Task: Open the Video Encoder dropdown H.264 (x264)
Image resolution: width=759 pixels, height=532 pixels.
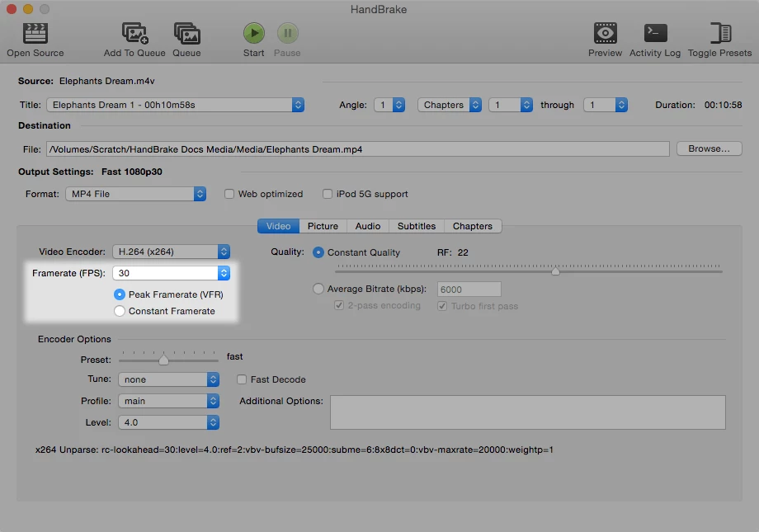Action: (x=171, y=252)
